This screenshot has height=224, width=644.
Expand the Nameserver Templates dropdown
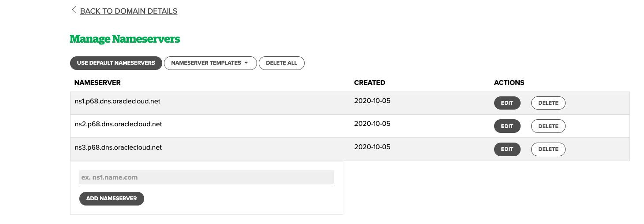pyautogui.click(x=210, y=63)
